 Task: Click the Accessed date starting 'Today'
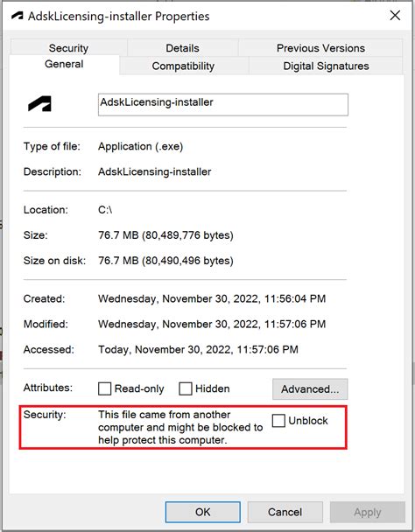tap(199, 349)
